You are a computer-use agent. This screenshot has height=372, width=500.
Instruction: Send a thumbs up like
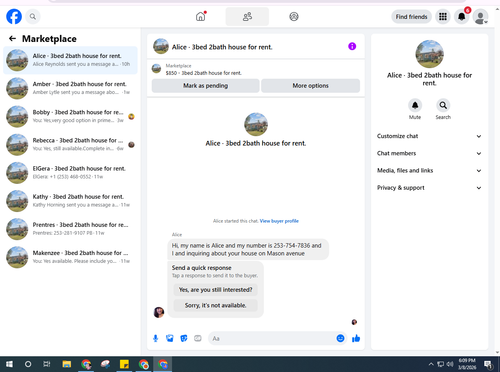(x=356, y=339)
